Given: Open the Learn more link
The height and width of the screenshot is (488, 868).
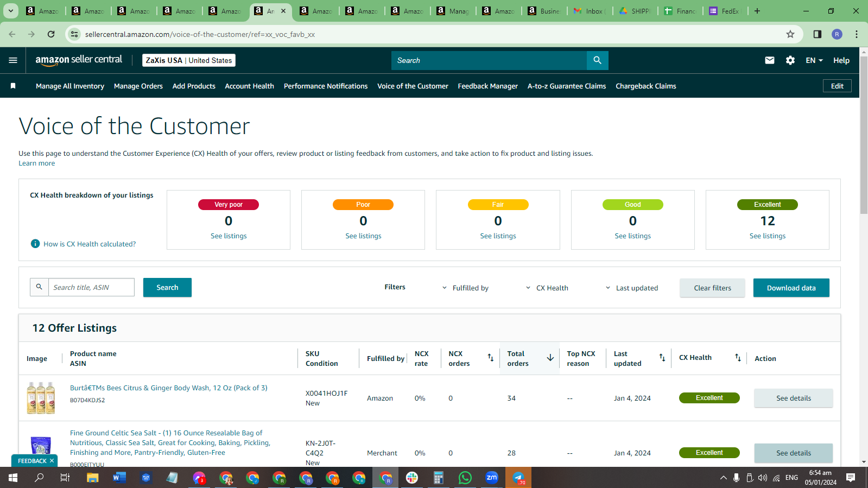Looking at the screenshot, I should coord(37,163).
